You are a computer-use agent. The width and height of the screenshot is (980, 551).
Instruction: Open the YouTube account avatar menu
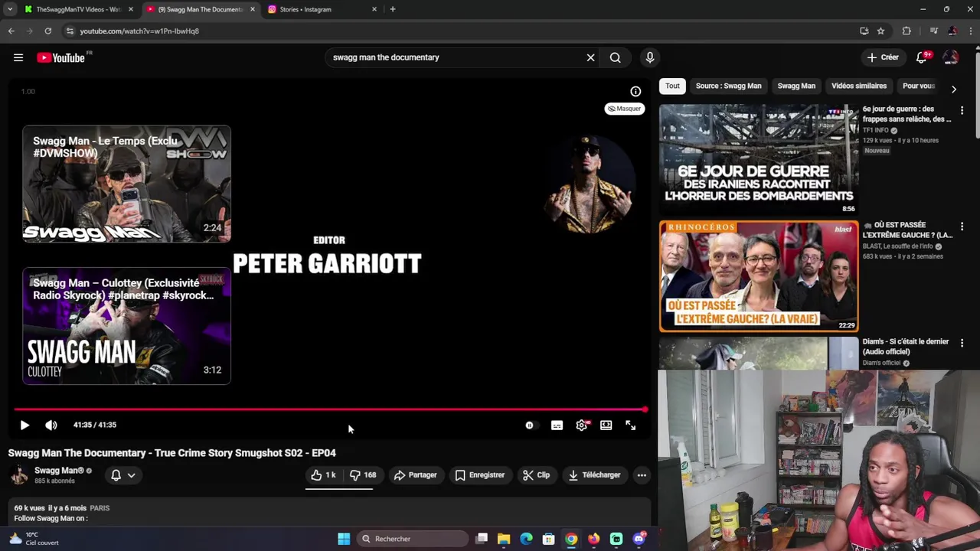click(950, 57)
